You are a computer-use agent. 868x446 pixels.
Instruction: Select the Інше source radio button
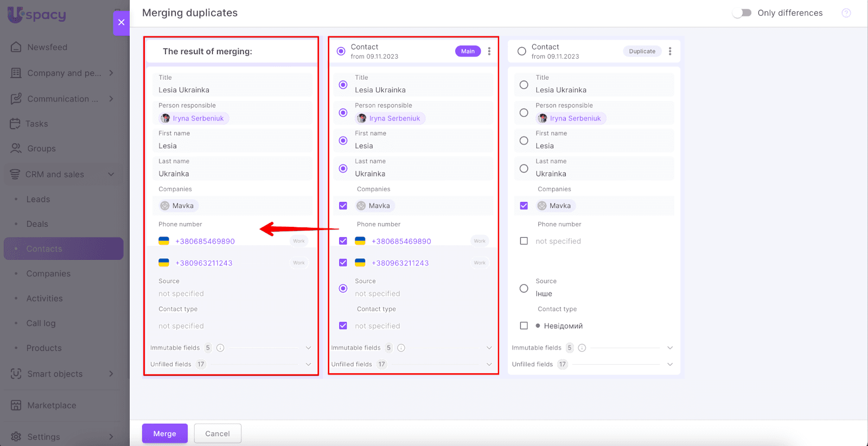[x=524, y=288]
